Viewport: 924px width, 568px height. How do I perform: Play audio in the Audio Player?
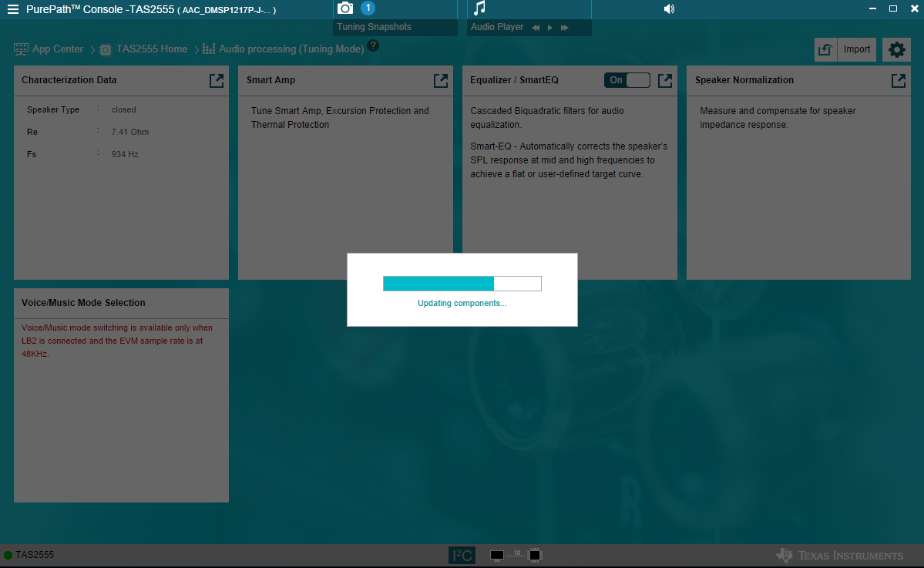tap(550, 28)
